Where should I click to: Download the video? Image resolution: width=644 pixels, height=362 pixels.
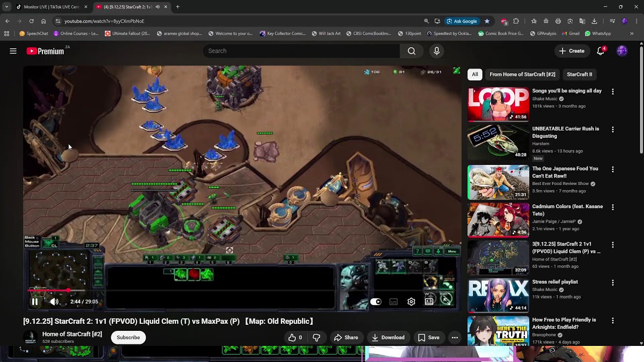pyautogui.click(x=388, y=337)
